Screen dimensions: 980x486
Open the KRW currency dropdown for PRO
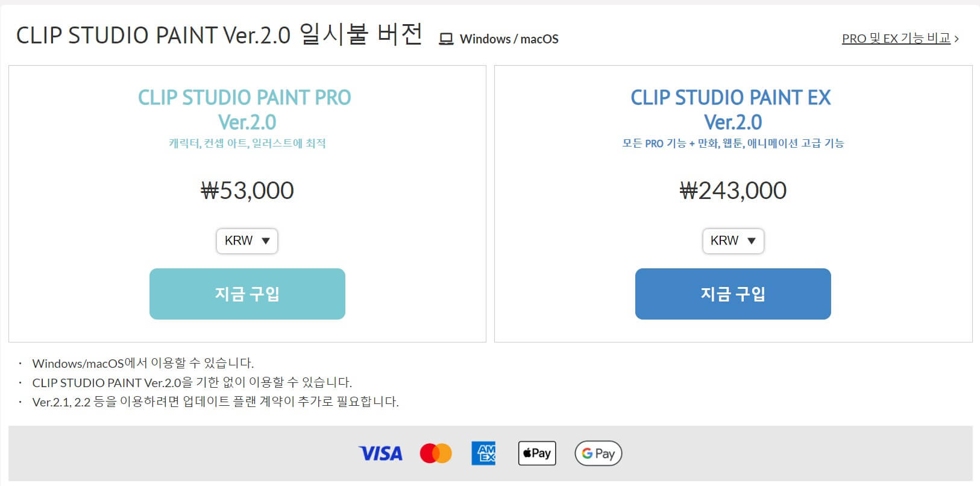(x=247, y=241)
